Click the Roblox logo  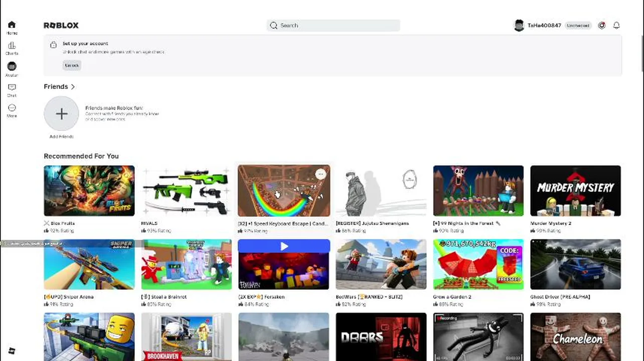point(61,26)
